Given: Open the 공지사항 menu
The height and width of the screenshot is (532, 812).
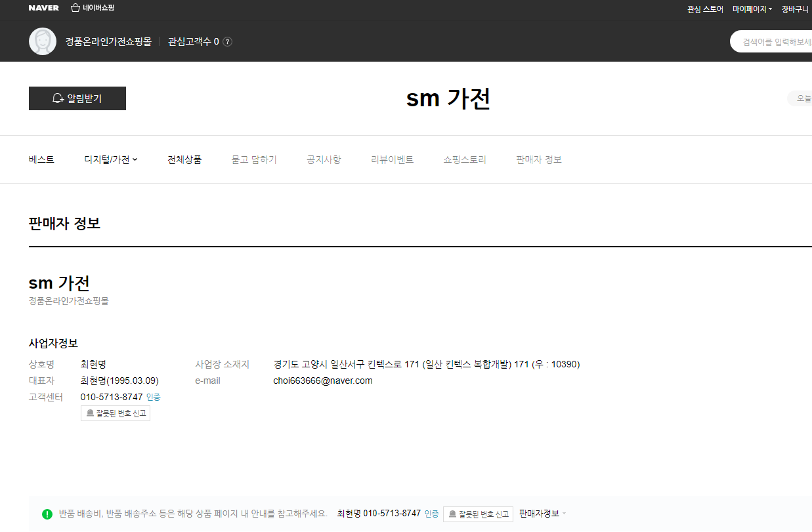Looking at the screenshot, I should (324, 159).
